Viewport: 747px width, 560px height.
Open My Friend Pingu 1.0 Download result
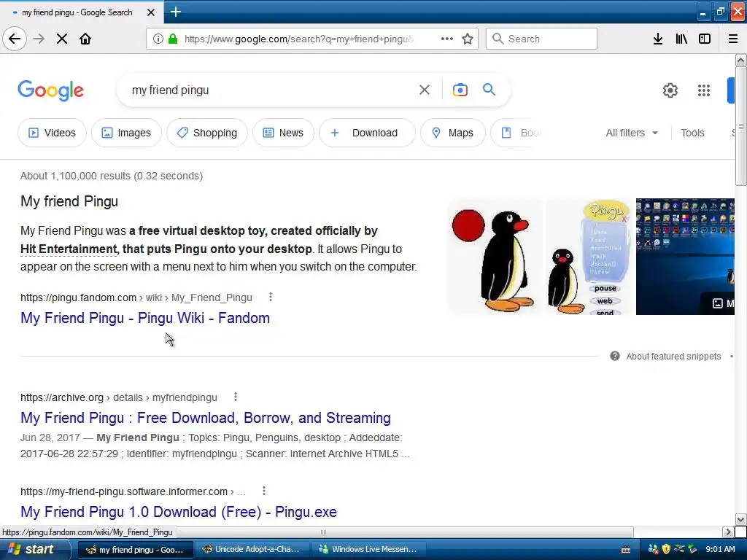click(x=179, y=511)
